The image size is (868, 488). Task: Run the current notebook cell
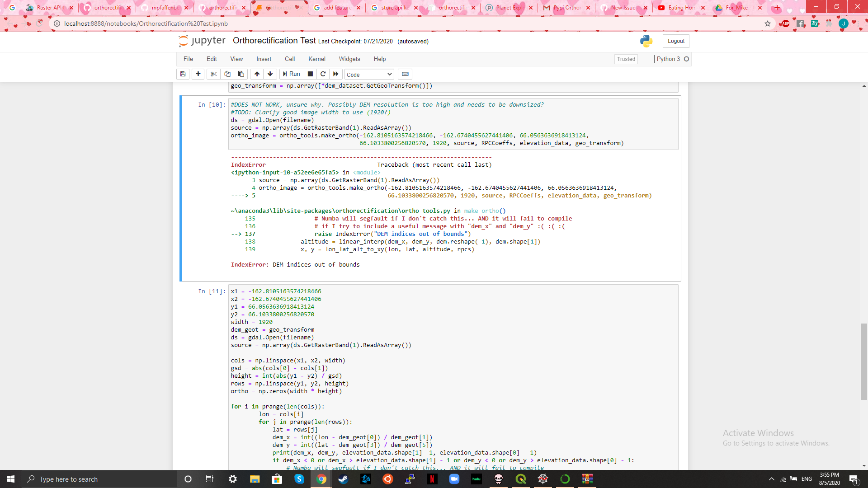292,74
